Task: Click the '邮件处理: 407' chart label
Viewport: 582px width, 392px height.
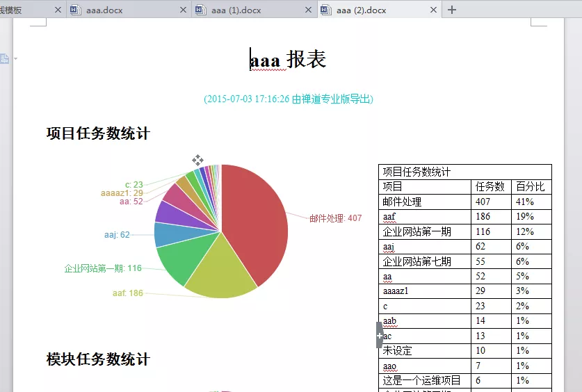Action: click(336, 218)
